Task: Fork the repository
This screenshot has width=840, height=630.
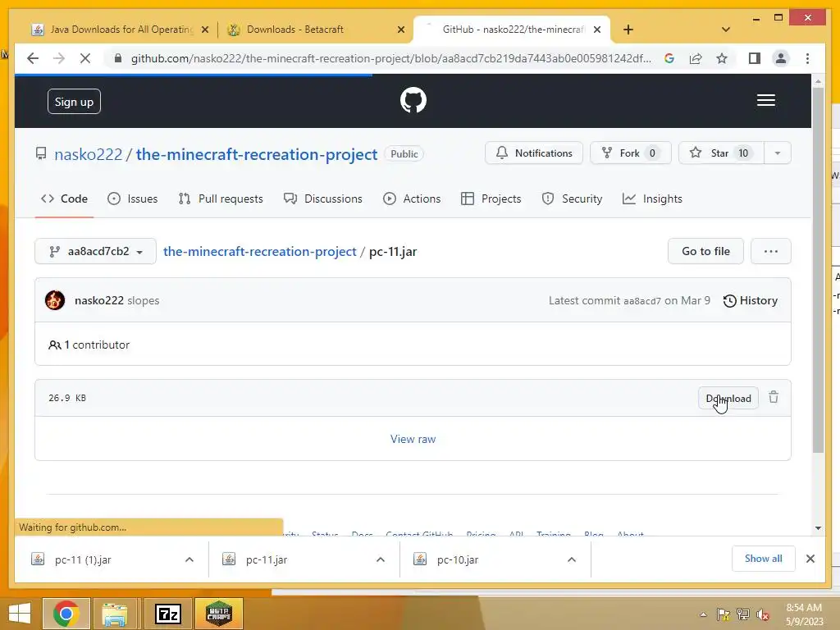Action: [x=630, y=153]
